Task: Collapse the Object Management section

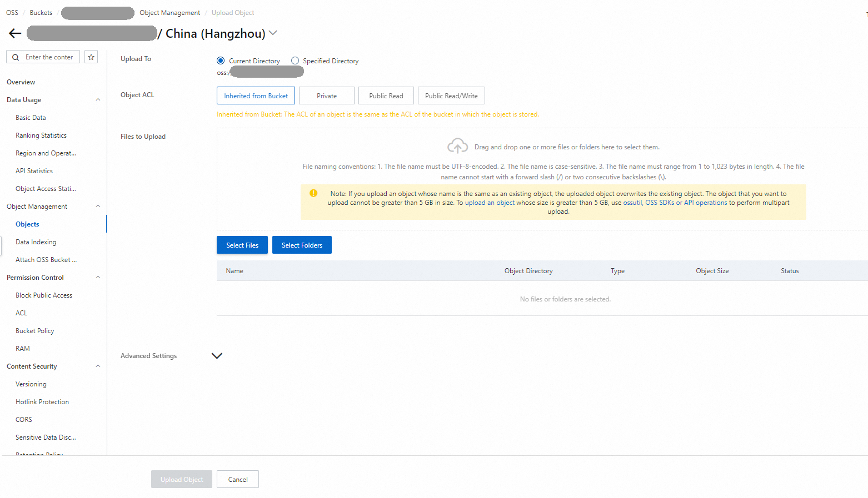Action: [98, 207]
